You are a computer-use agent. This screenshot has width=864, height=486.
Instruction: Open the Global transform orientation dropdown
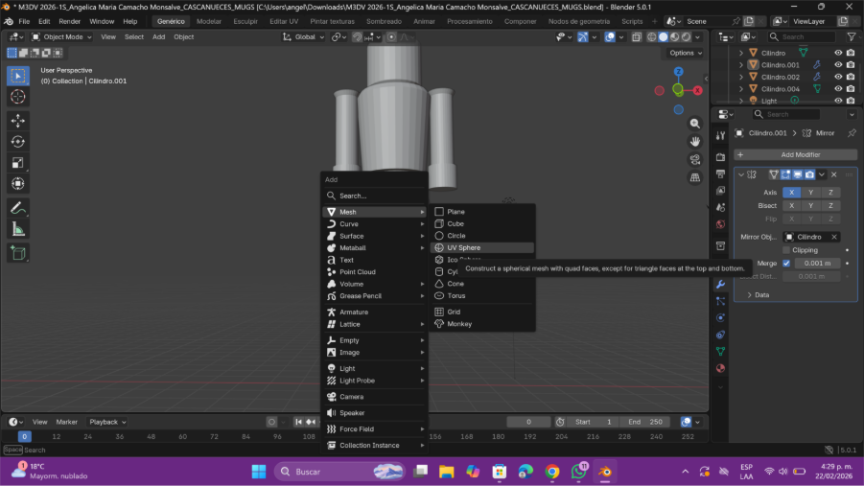303,37
